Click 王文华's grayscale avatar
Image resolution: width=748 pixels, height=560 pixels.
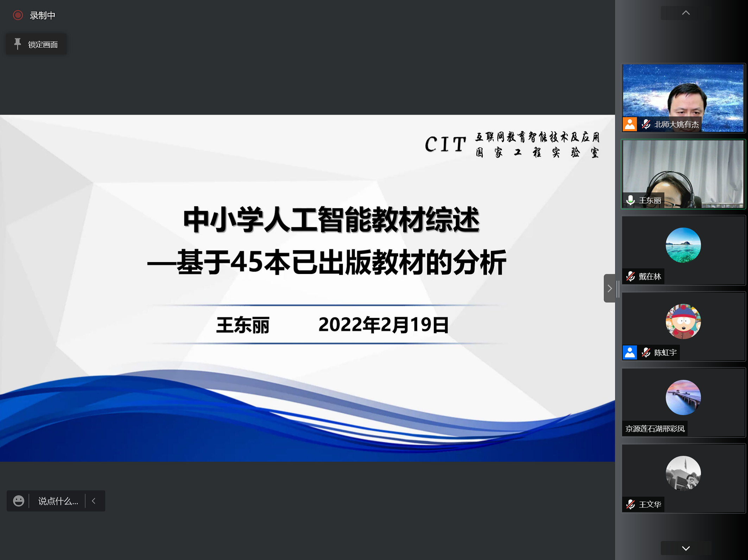coord(683,473)
